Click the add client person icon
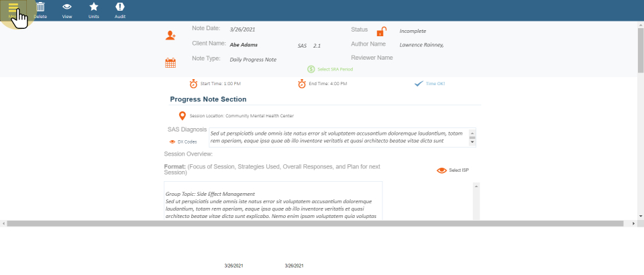Screen dimensions: 644x275 [x=170, y=36]
